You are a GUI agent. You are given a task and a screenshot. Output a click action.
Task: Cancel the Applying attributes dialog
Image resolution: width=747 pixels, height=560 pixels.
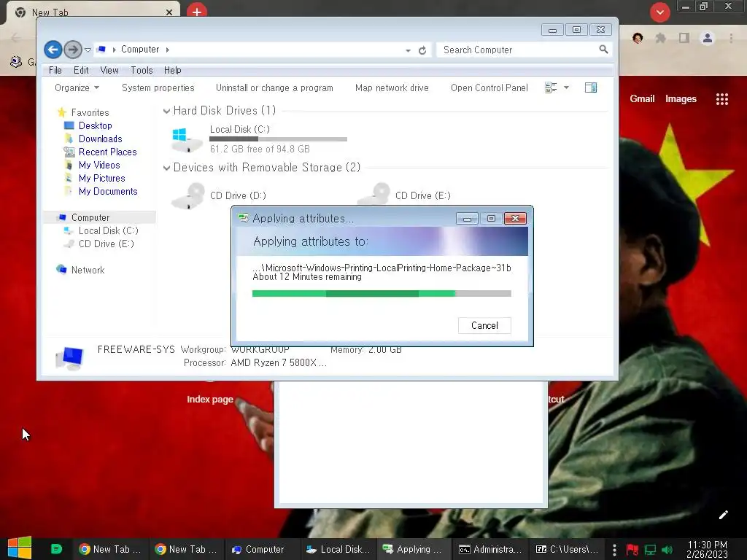pos(484,325)
